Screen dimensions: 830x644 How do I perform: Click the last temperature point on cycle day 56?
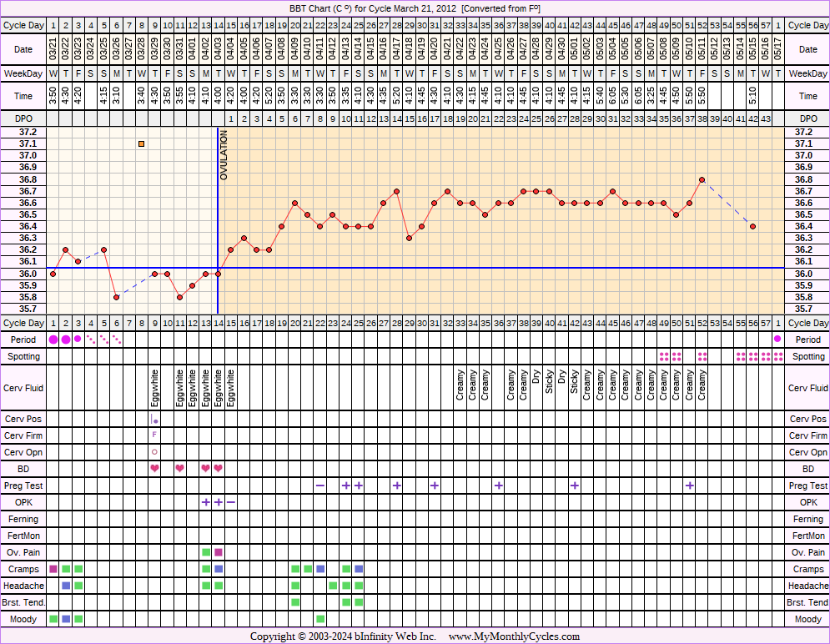[x=753, y=226]
